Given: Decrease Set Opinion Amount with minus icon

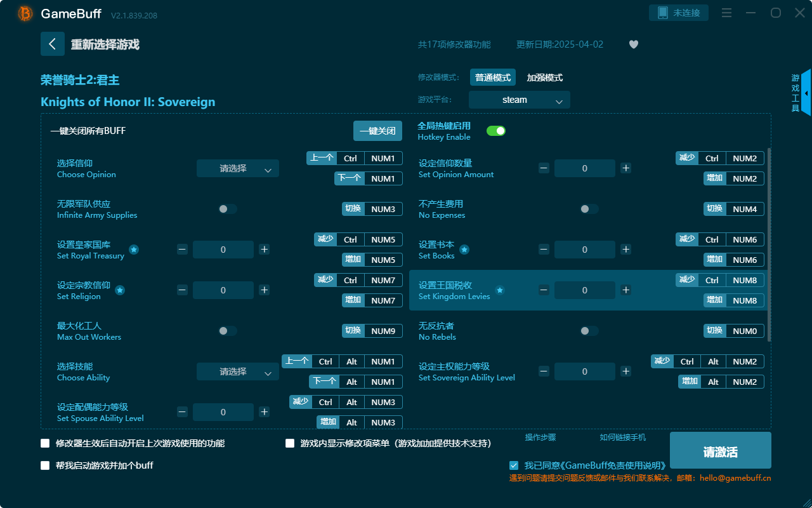Looking at the screenshot, I should click(x=544, y=168).
